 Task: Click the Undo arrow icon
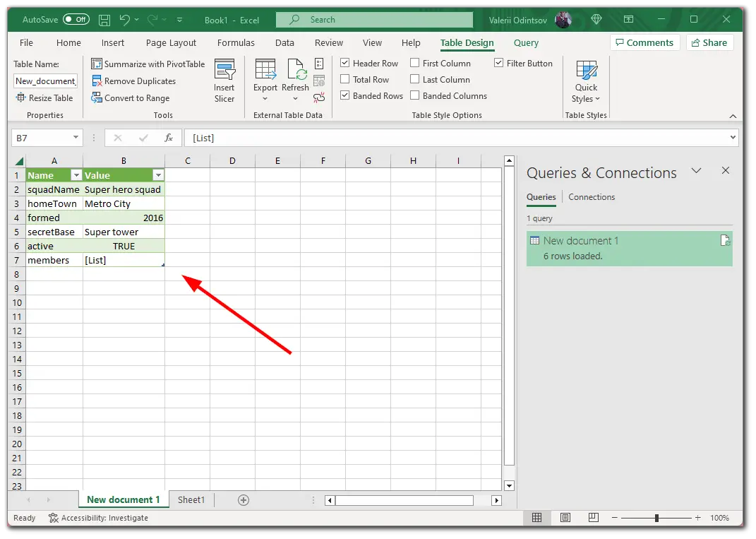pos(124,20)
